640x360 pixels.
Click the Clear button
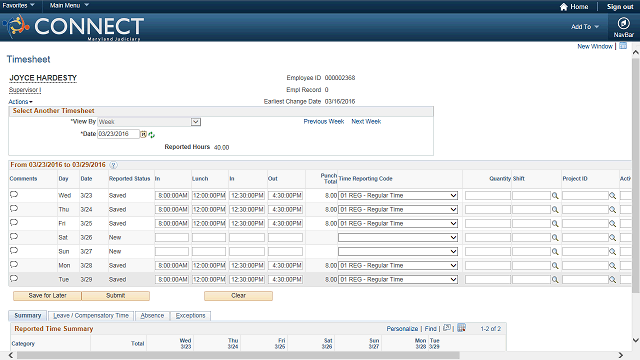[x=238, y=296]
